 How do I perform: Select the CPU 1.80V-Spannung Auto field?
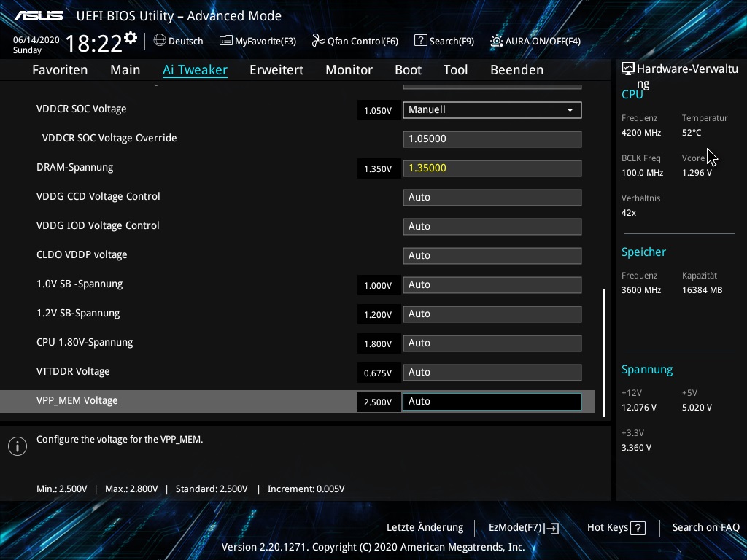point(492,343)
